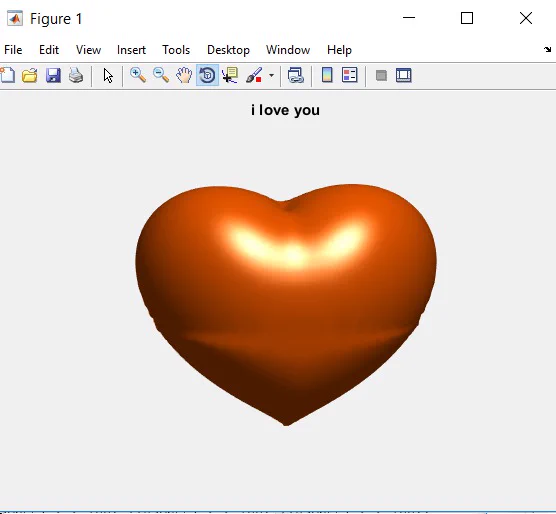Activate the Zoom In magnifier tool

click(138, 75)
